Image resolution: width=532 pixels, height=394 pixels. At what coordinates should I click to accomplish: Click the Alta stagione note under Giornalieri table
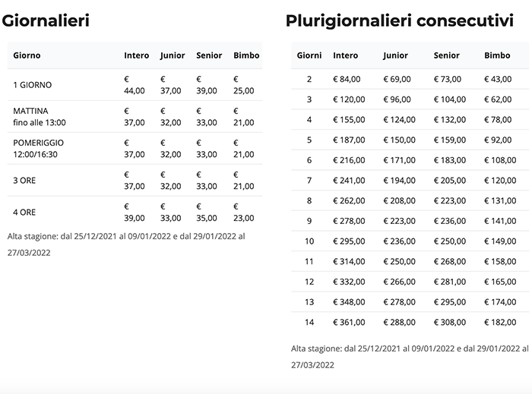click(126, 244)
